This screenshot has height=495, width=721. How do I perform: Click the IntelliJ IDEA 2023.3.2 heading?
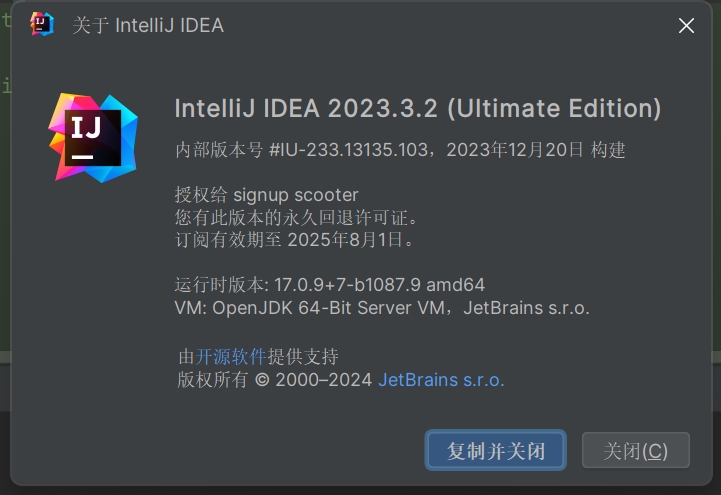click(x=307, y=108)
